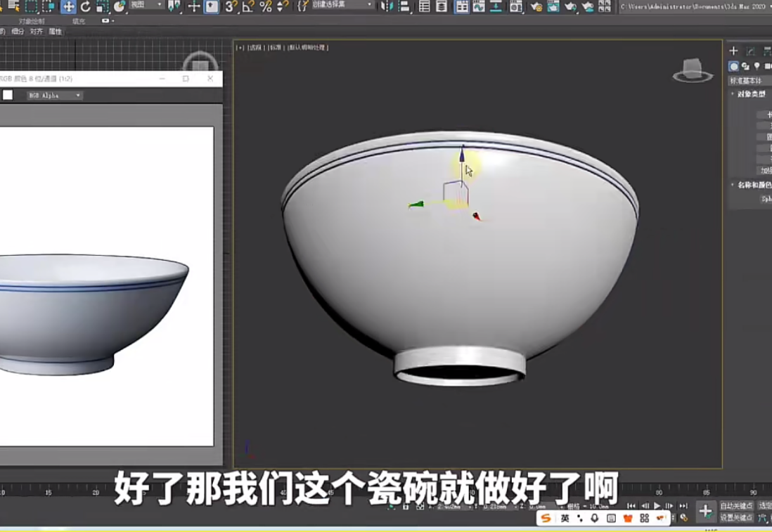Click the Auto Key button
The image size is (772, 532).
735,506
